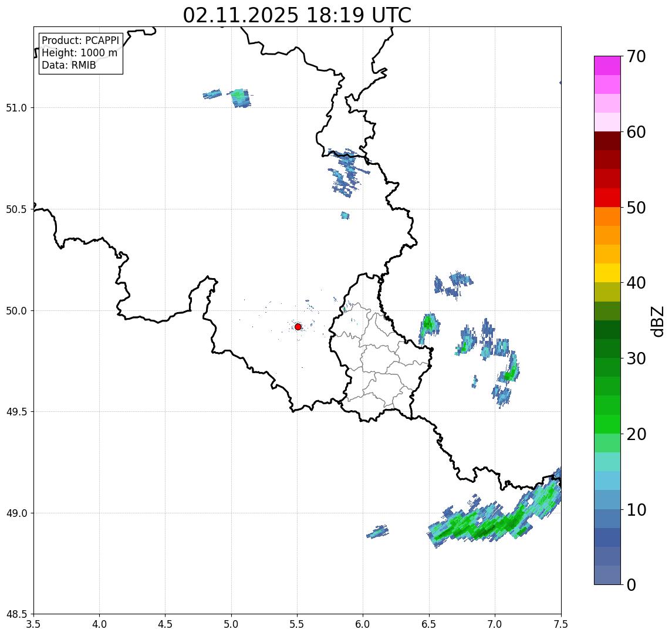Click the 20 tick label on colorbar
Viewport: 672px width, 636px height.
click(636, 434)
